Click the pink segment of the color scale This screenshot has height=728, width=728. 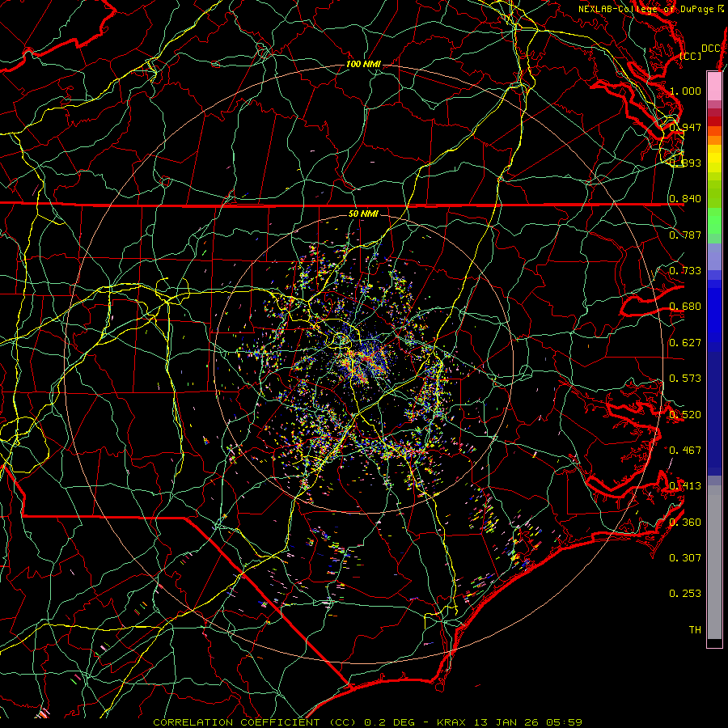coord(714,87)
